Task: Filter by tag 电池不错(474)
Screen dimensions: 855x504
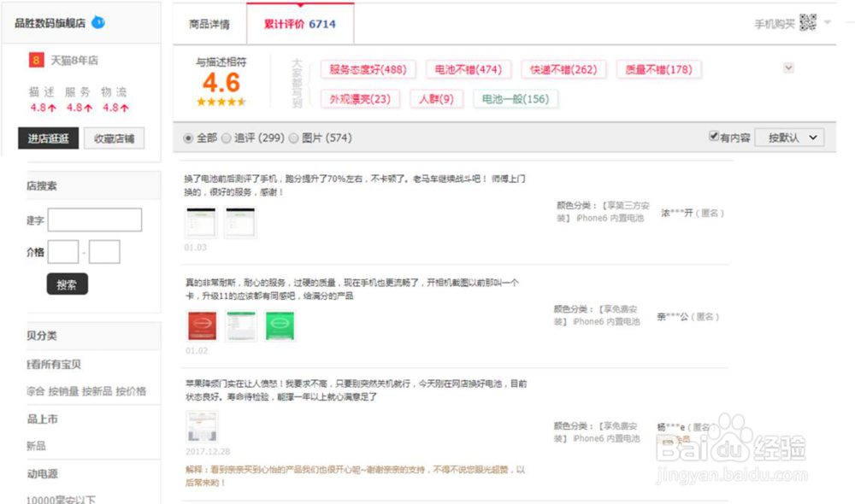Action: 468,70
